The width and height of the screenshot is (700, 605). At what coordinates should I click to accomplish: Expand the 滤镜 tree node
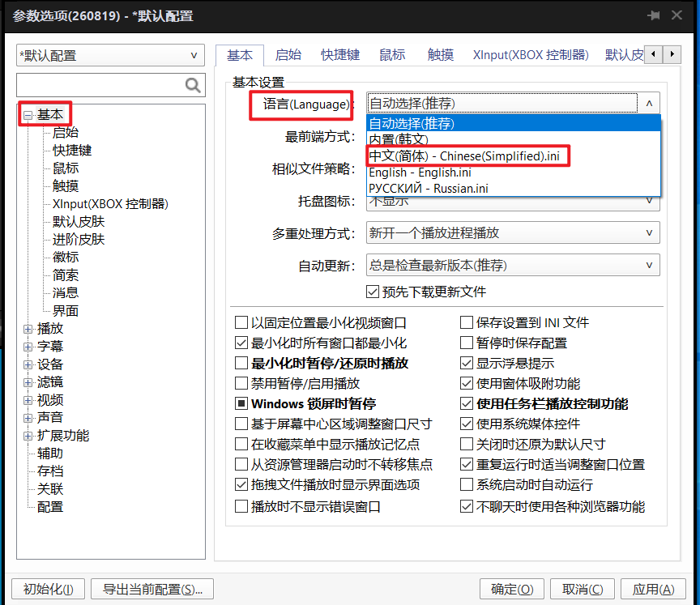[x=28, y=383]
